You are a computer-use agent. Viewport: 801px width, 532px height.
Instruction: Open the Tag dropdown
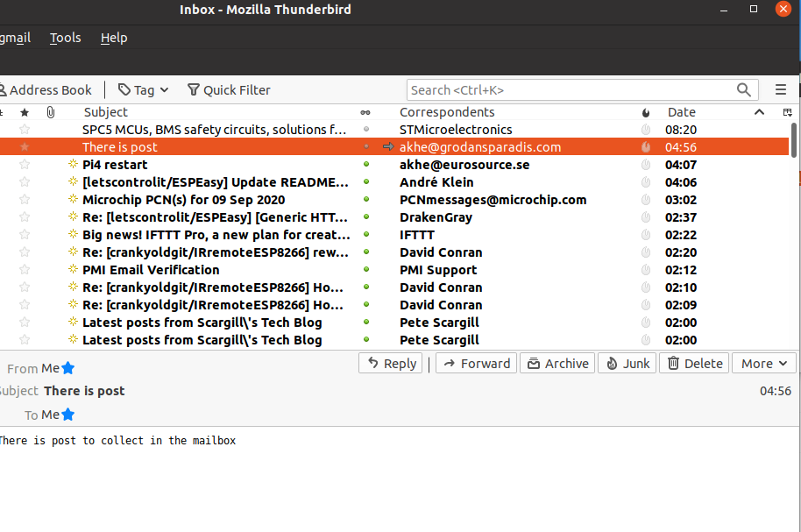143,90
